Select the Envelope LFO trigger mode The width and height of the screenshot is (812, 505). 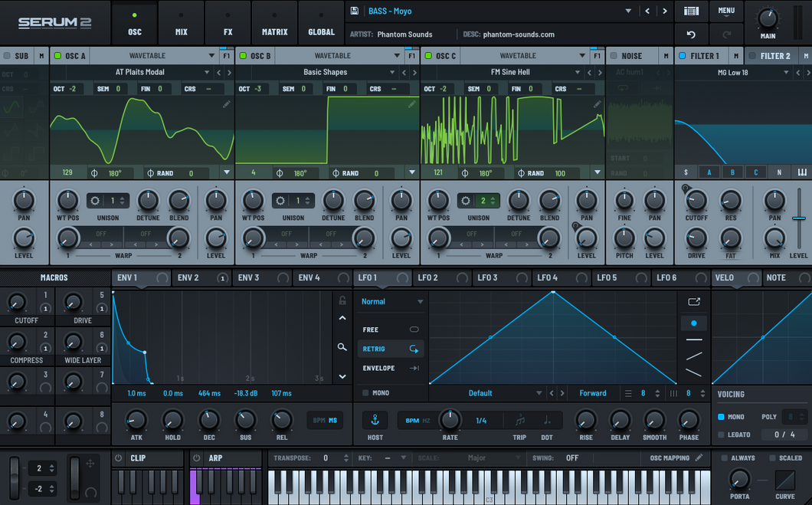[x=379, y=368]
